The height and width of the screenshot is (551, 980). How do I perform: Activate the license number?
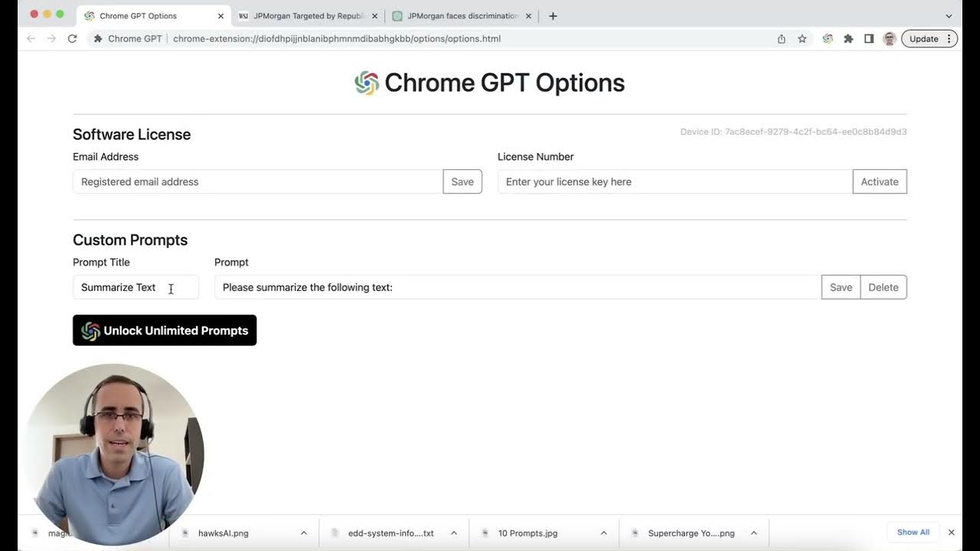[x=880, y=181]
